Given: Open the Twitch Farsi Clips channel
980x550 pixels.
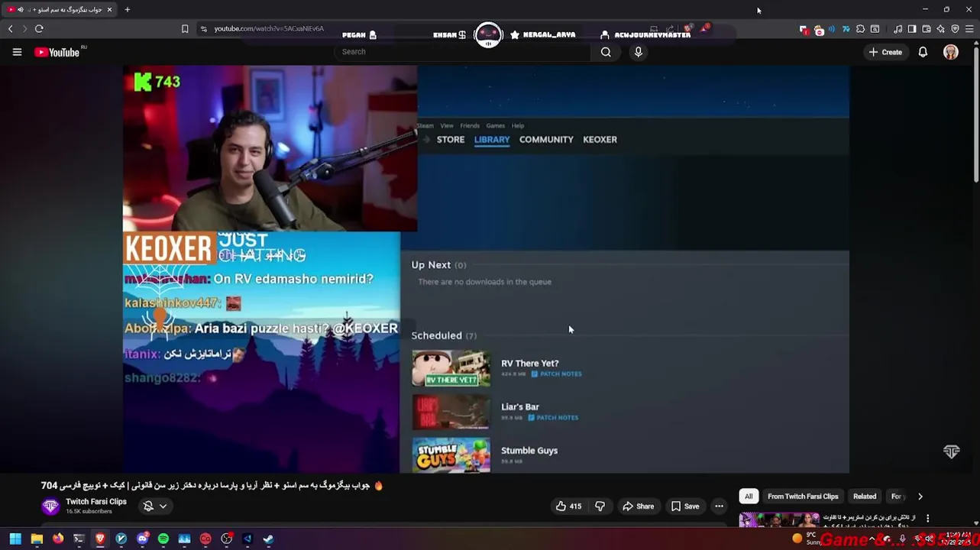Looking at the screenshot, I should [x=96, y=502].
